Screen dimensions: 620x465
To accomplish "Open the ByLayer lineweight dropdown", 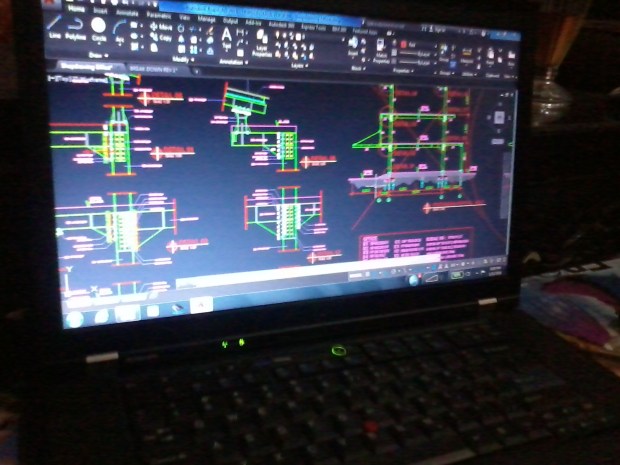I will pos(420,53).
